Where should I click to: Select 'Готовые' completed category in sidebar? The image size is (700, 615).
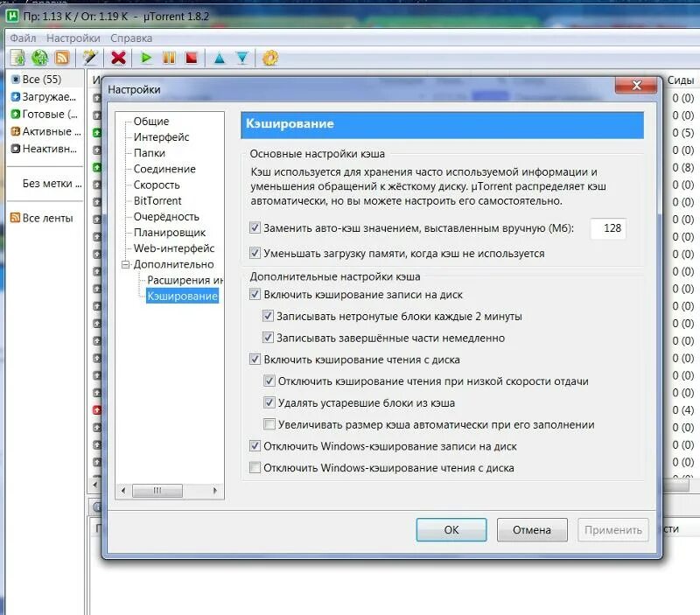[45, 115]
